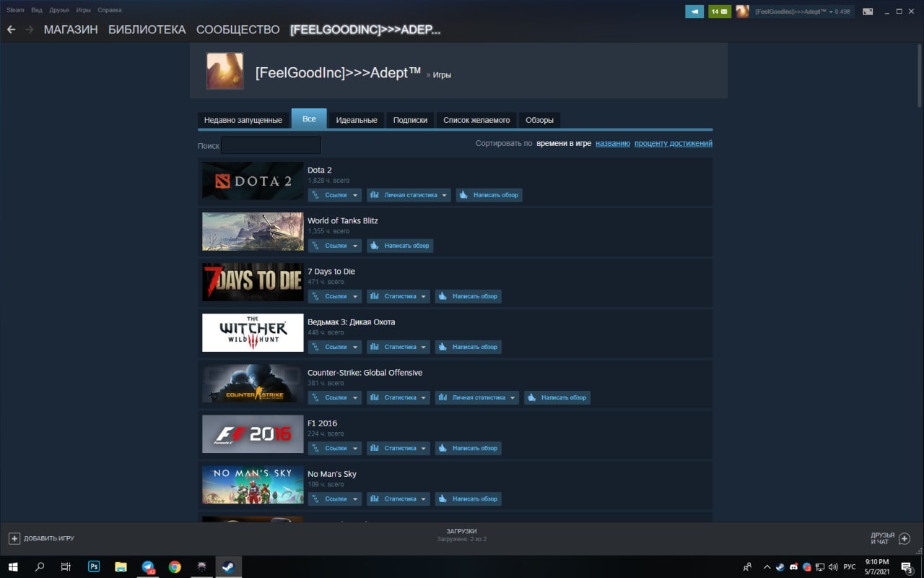924x578 pixels.
Task: Open the Windows notification center
Action: pos(907,567)
